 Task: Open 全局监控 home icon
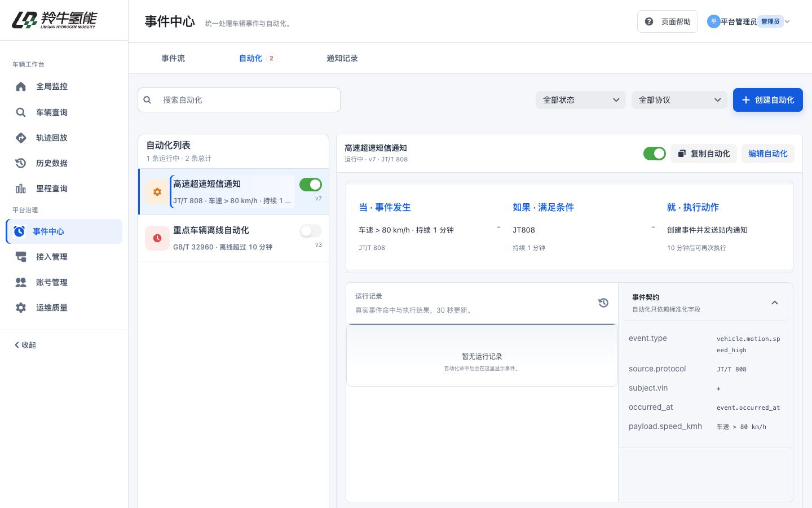point(21,86)
